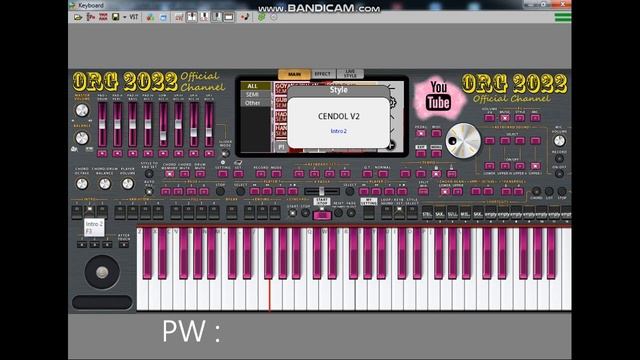Viewport: 640px width, 360px height.
Task: Turn the large silver data dial
Action: [x=463, y=140]
